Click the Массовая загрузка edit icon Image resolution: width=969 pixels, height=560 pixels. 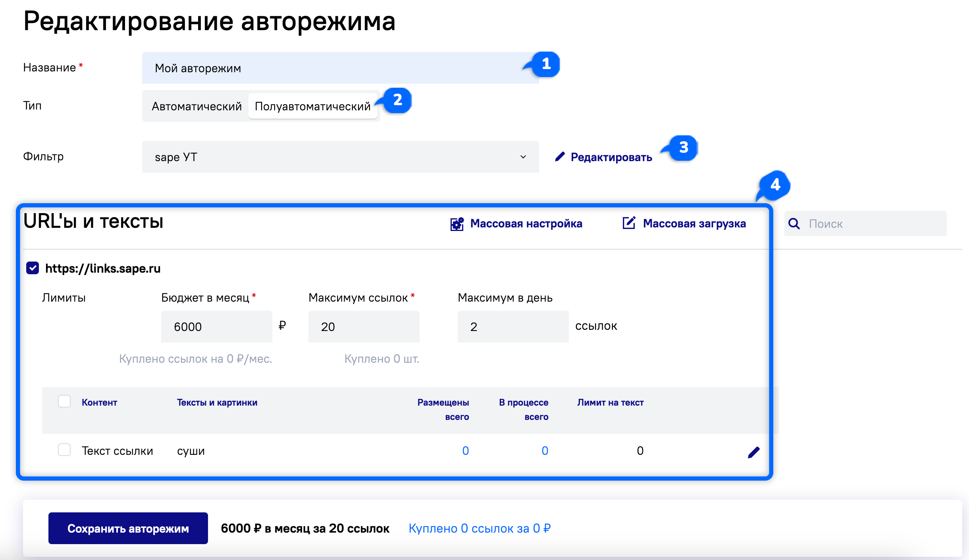tap(629, 223)
